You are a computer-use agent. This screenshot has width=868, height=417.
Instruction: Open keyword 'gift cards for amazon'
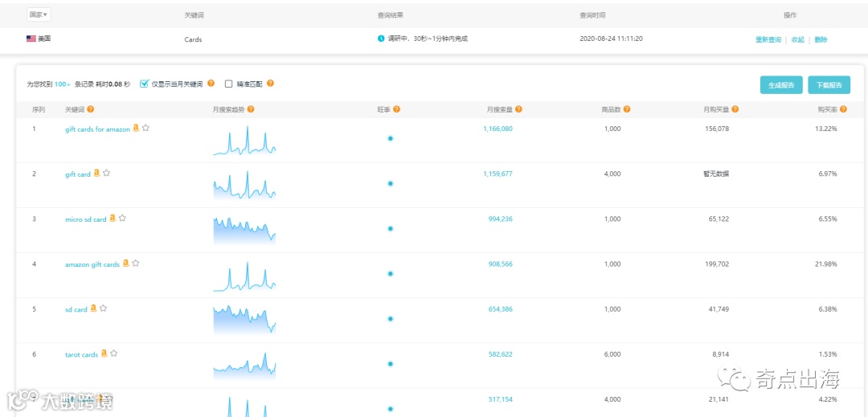tap(97, 129)
